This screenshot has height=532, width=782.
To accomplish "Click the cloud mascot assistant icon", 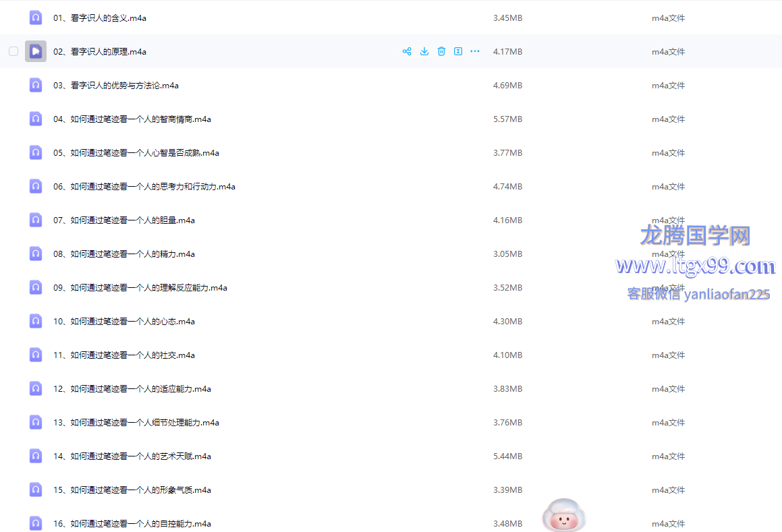I will pyautogui.click(x=564, y=516).
